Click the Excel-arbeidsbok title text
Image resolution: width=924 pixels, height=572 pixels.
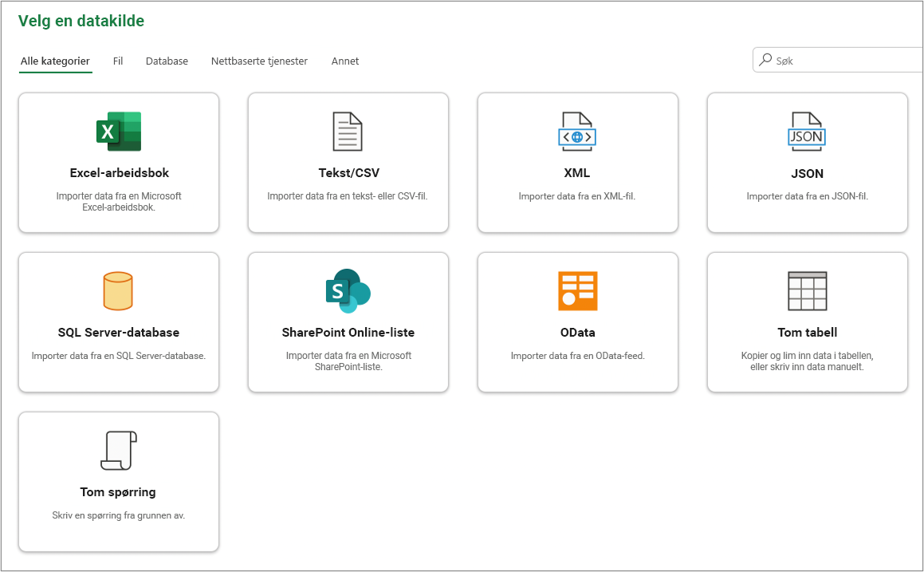pyautogui.click(x=119, y=173)
